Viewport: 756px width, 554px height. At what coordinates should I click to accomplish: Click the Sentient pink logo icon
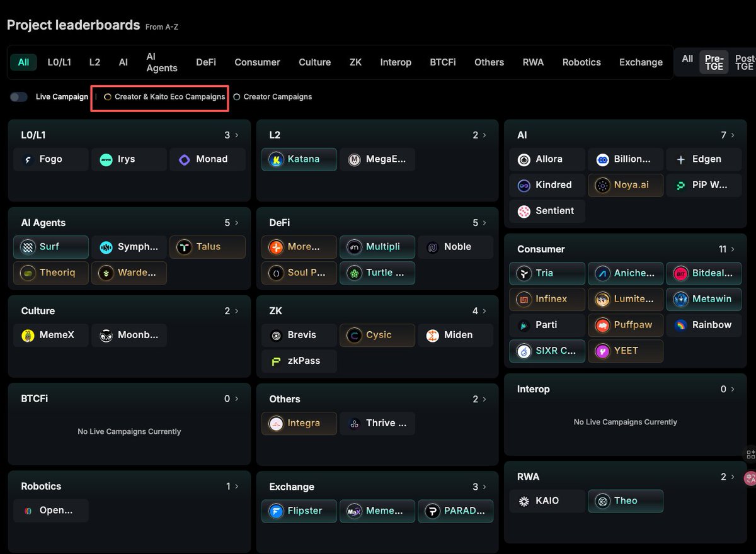524,212
